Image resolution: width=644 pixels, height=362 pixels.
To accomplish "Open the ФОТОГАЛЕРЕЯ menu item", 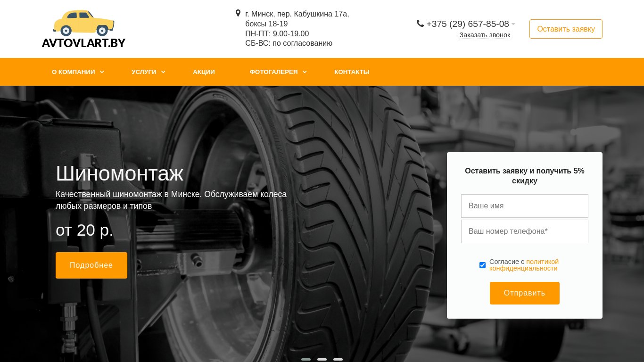I will click(x=273, y=72).
